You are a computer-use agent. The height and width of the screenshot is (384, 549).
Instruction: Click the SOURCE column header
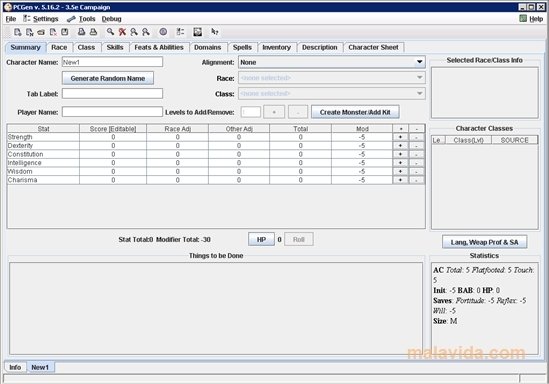[514, 140]
